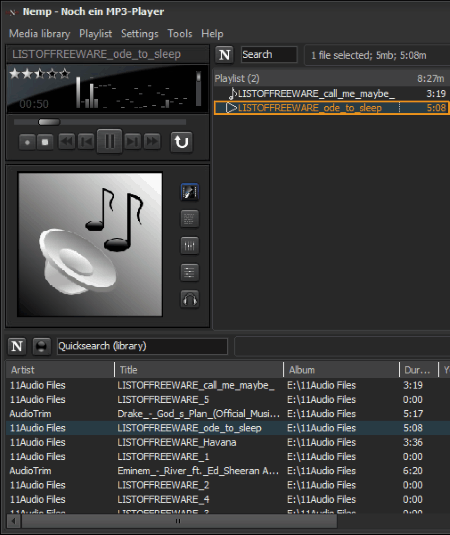Toggle the repeat mode button

182,142
